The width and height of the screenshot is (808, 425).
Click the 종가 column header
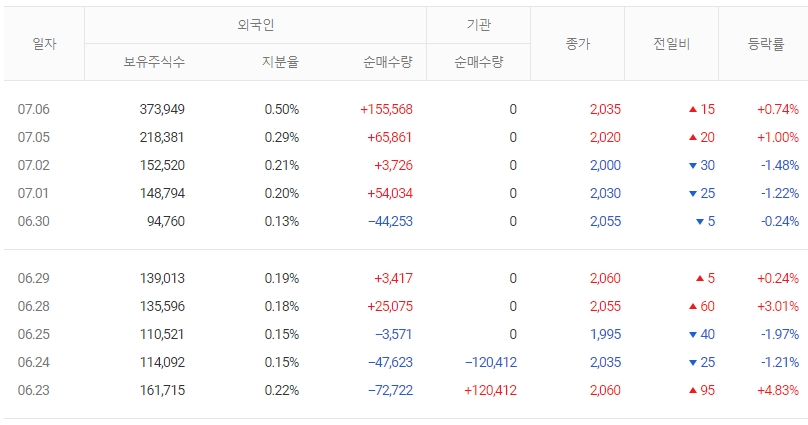point(578,44)
